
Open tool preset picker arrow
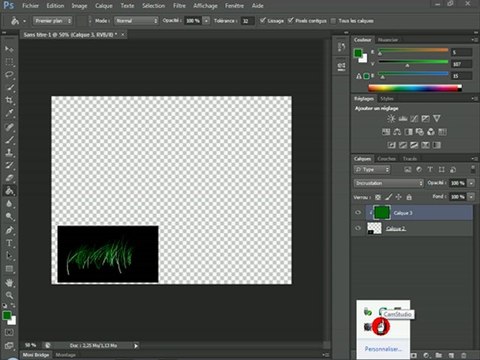click(x=24, y=21)
